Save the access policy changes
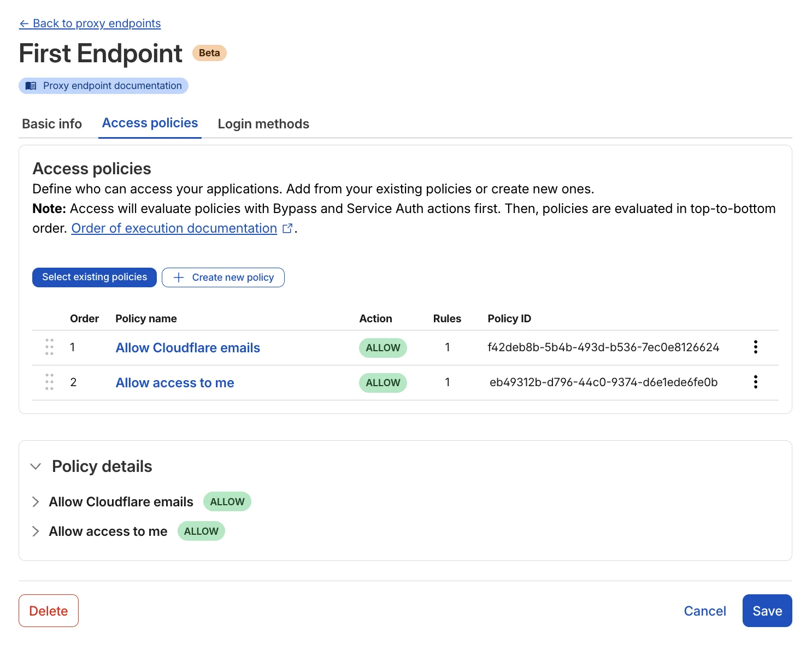The image size is (812, 650). [x=767, y=611]
